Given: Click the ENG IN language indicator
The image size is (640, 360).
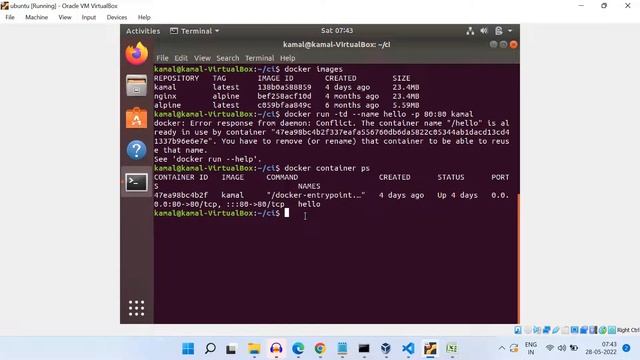Looking at the screenshot, I should pyautogui.click(x=531, y=349).
